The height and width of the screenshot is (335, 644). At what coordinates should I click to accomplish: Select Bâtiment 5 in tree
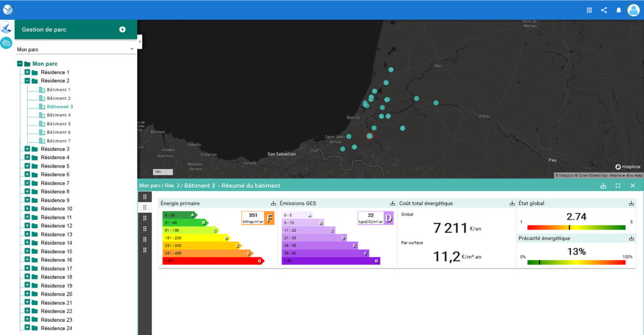[59, 124]
